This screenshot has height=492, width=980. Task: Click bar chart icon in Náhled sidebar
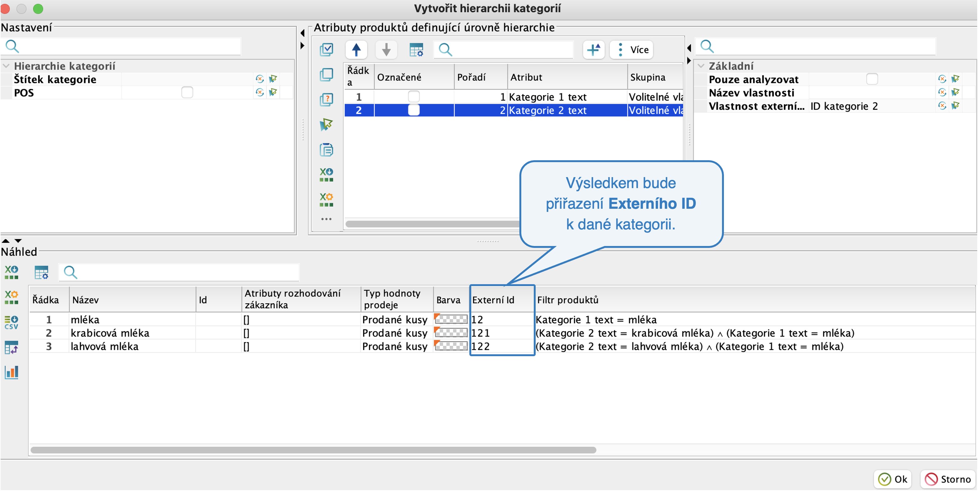pos(11,372)
